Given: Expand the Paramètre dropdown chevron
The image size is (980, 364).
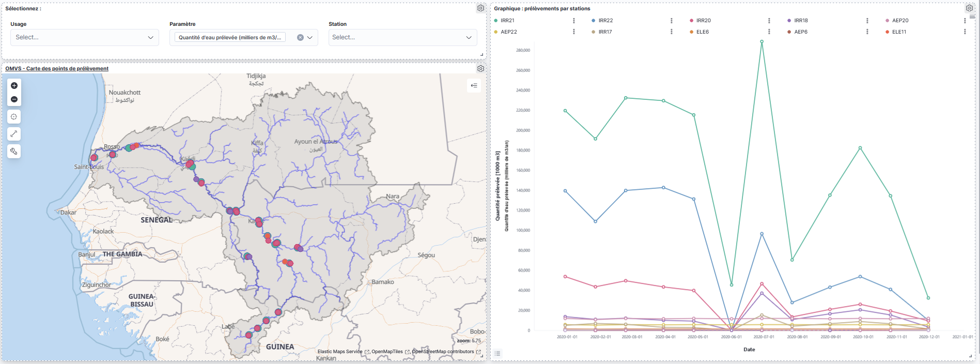Looking at the screenshot, I should pyautogui.click(x=310, y=38).
